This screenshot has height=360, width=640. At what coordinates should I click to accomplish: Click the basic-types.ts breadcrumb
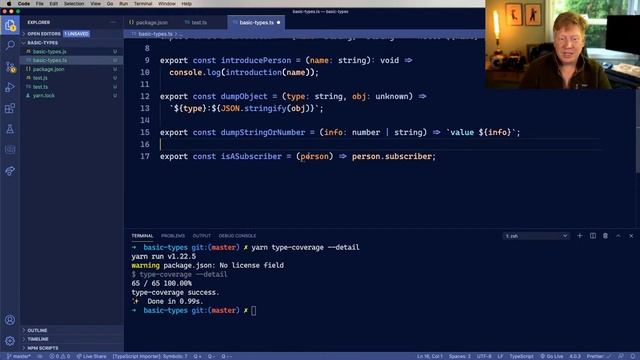pyautogui.click(x=155, y=34)
